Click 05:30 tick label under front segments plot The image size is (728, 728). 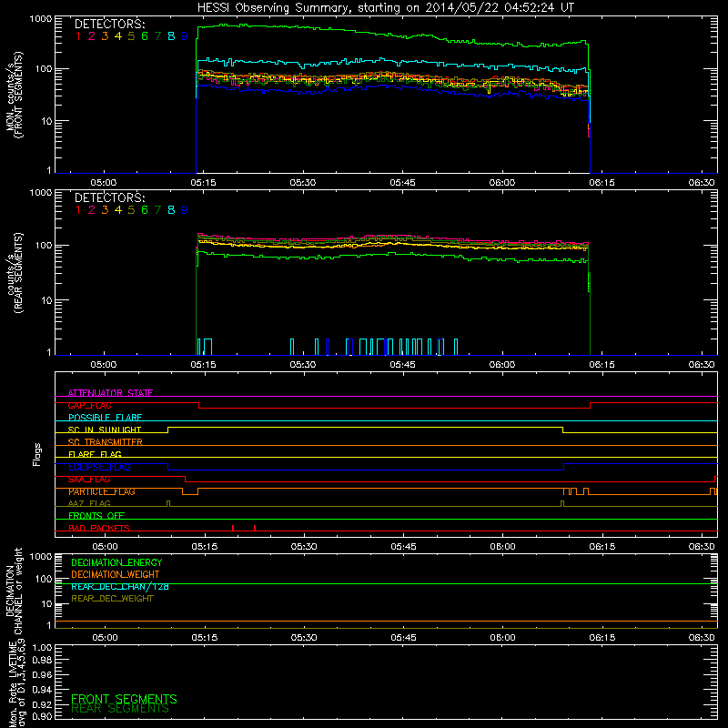click(x=303, y=183)
